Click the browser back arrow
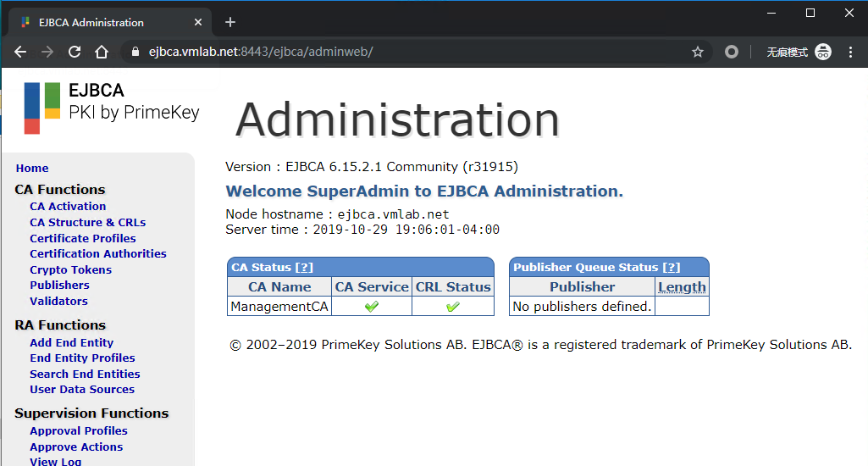The width and height of the screenshot is (868, 466). [x=20, y=52]
